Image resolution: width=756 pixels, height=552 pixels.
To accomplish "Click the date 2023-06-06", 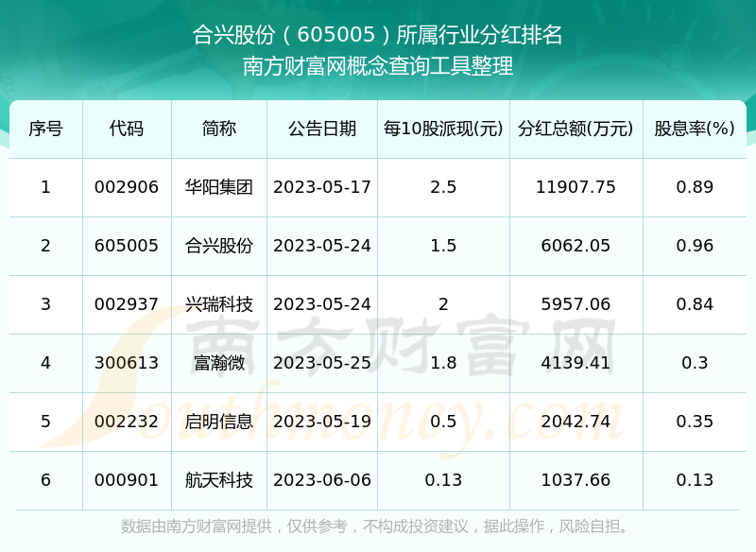I will click(322, 480).
